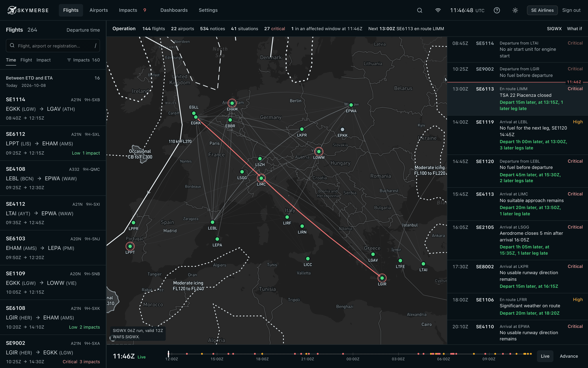
Task: Collapse the Between ETD and ETA group
Action: click(53, 81)
